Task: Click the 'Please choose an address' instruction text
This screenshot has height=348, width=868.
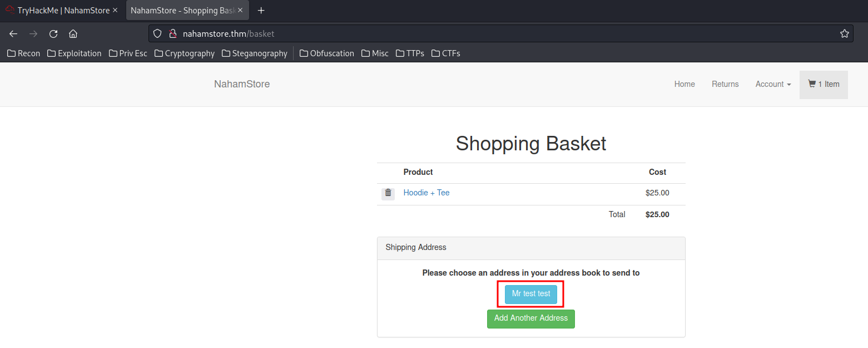Action: click(531, 273)
